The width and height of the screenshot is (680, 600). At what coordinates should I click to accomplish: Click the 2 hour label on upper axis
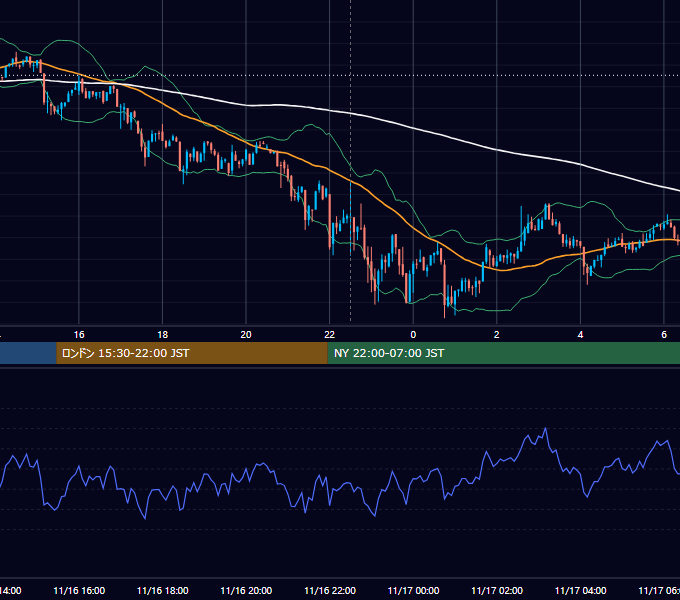497,335
